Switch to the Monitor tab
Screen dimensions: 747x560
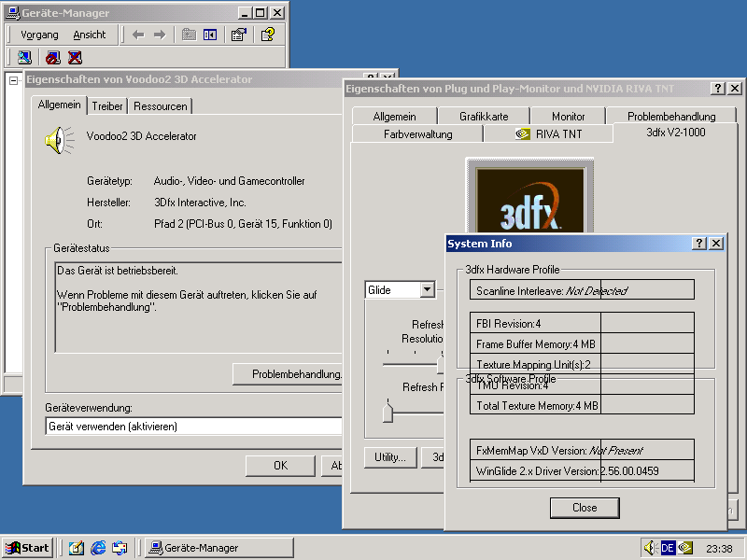pos(568,116)
